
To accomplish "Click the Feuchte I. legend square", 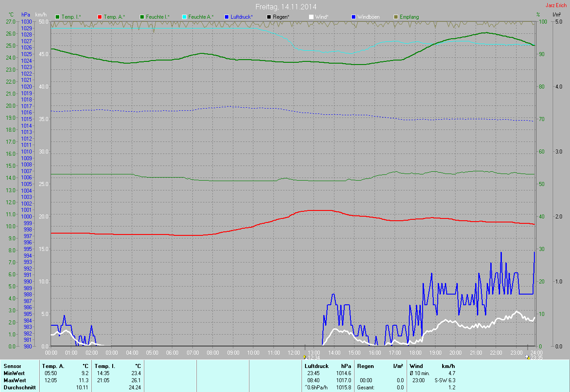I will pos(142,17).
